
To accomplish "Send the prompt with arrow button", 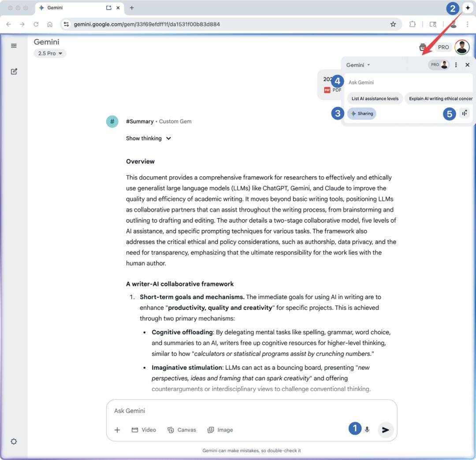I will (386, 430).
